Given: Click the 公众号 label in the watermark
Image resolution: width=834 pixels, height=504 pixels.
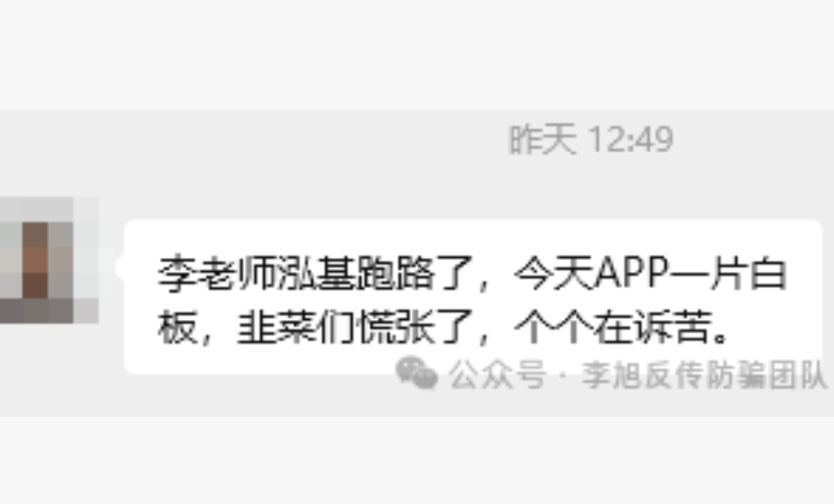Looking at the screenshot, I should pyautogui.click(x=498, y=375).
